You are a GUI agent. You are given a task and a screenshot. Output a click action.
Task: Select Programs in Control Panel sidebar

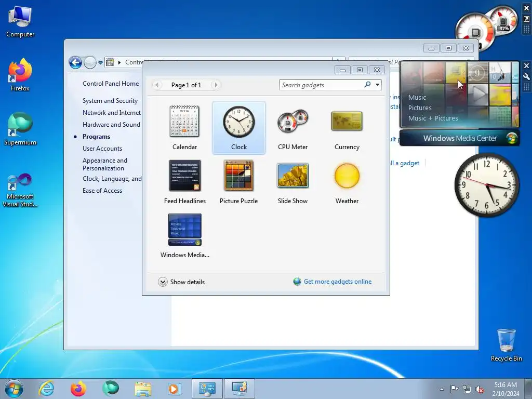(x=96, y=137)
